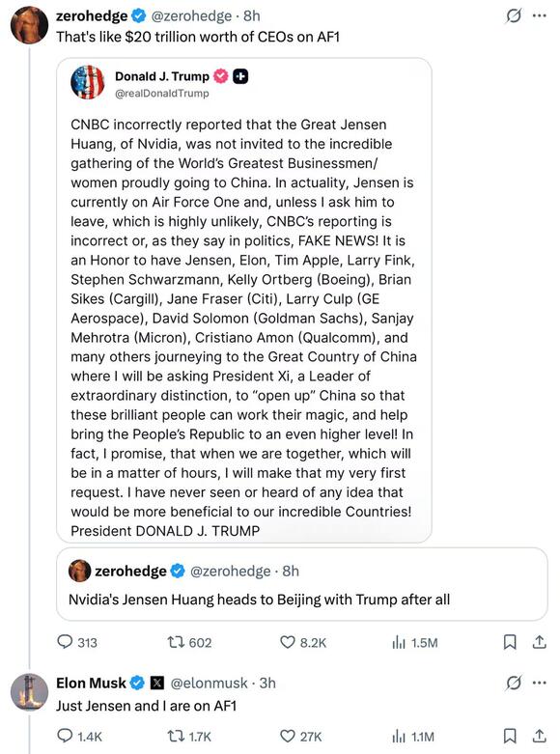Open quoted zerohedge post about Jensen Huang Beijing
Viewport: 560px width, 754px height.
click(301, 584)
